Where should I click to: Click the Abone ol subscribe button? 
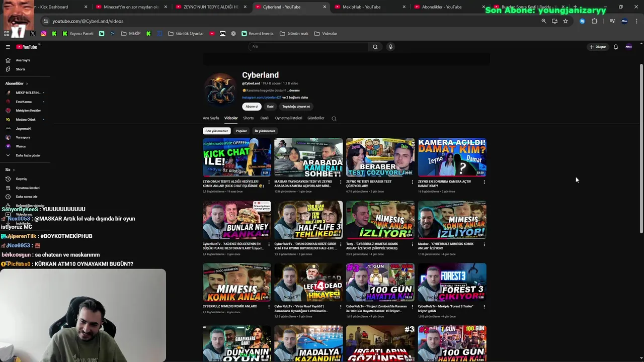252,107
